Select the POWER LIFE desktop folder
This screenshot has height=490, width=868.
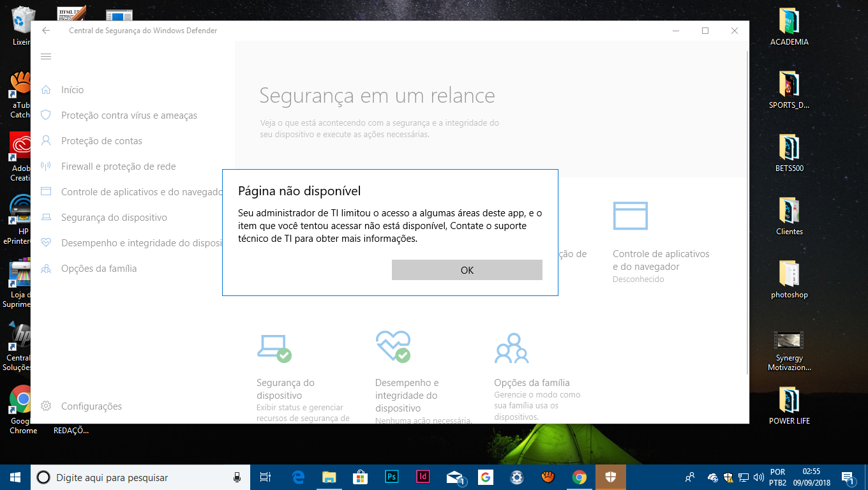789,406
